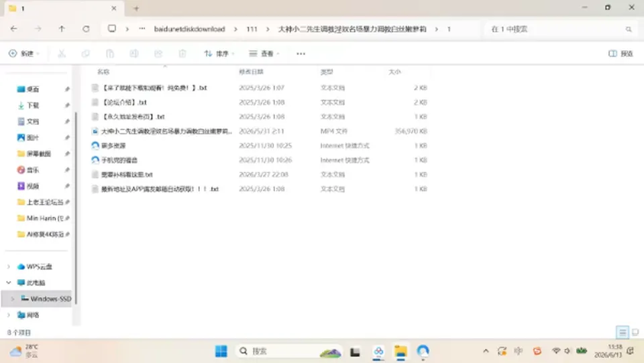Select the file 【论坛介绍】.txt
This screenshot has width=644, height=363.
click(125, 102)
